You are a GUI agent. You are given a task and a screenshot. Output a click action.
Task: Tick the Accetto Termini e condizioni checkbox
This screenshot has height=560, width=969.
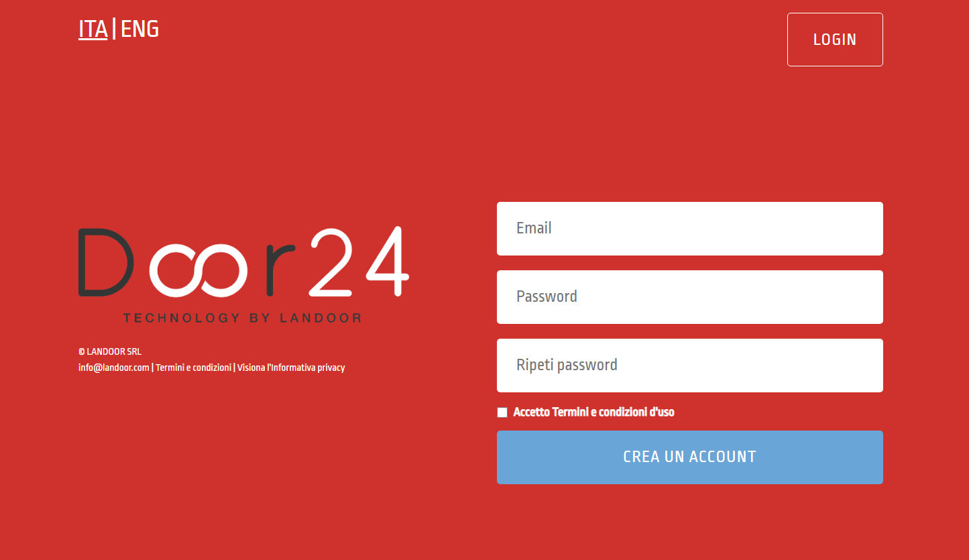(502, 412)
